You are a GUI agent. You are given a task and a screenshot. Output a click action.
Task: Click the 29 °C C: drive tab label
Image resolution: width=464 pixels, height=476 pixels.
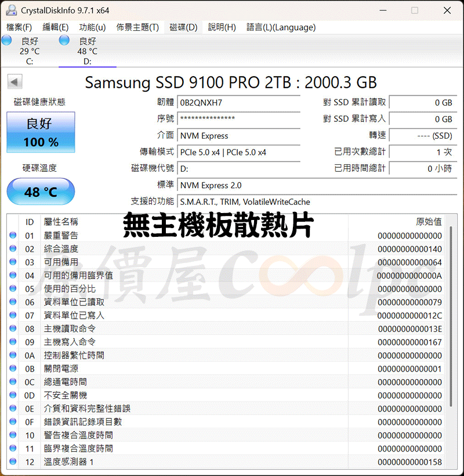(x=30, y=51)
